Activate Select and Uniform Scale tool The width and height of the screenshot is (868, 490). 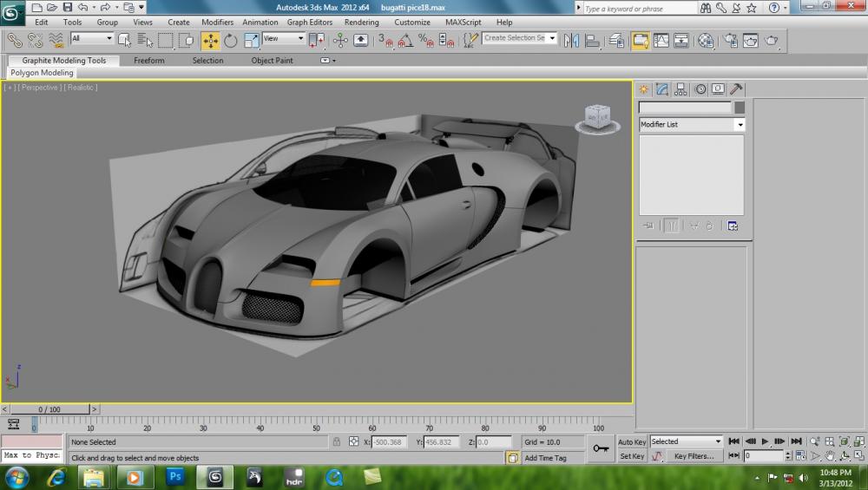(x=252, y=41)
